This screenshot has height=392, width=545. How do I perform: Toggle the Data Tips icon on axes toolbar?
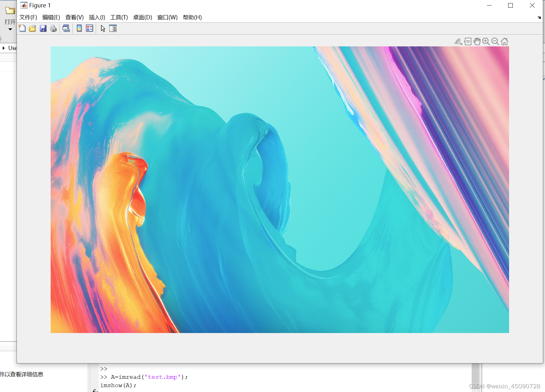[x=468, y=41]
